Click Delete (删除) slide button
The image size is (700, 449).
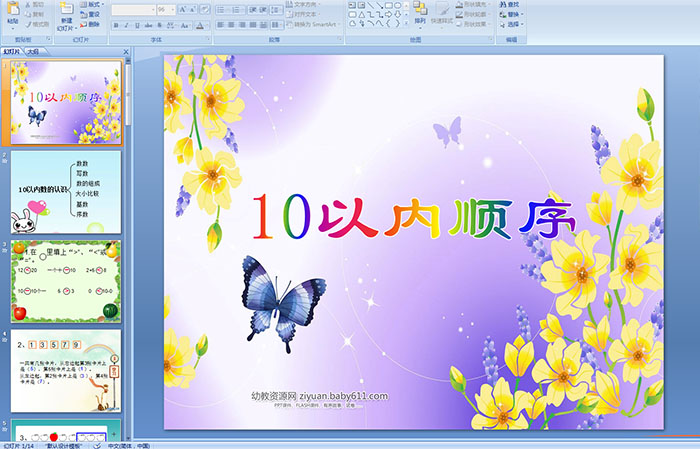pyautogui.click(x=90, y=25)
